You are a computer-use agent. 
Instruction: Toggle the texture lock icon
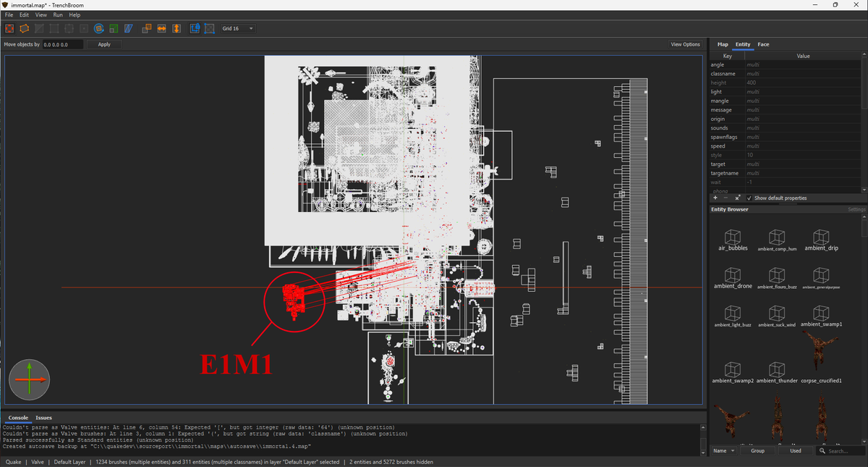[195, 28]
